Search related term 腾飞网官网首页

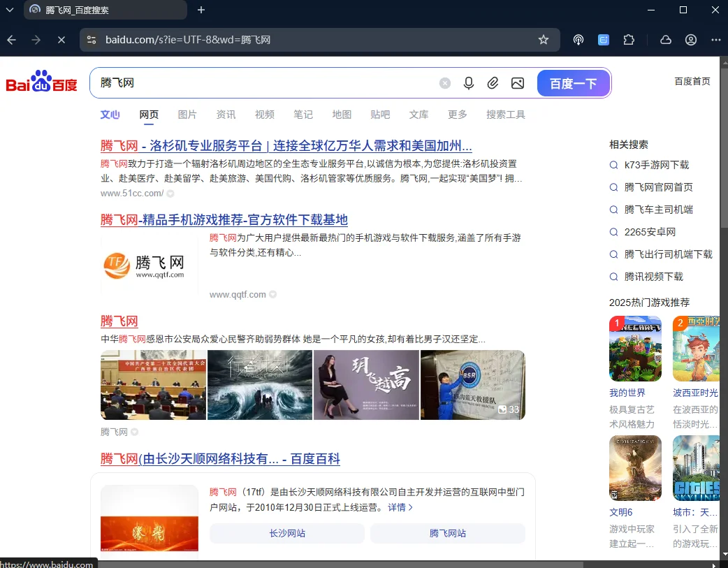click(x=658, y=187)
